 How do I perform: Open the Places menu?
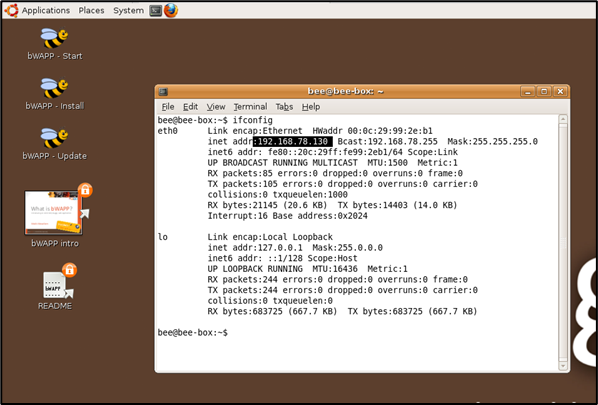click(x=91, y=10)
